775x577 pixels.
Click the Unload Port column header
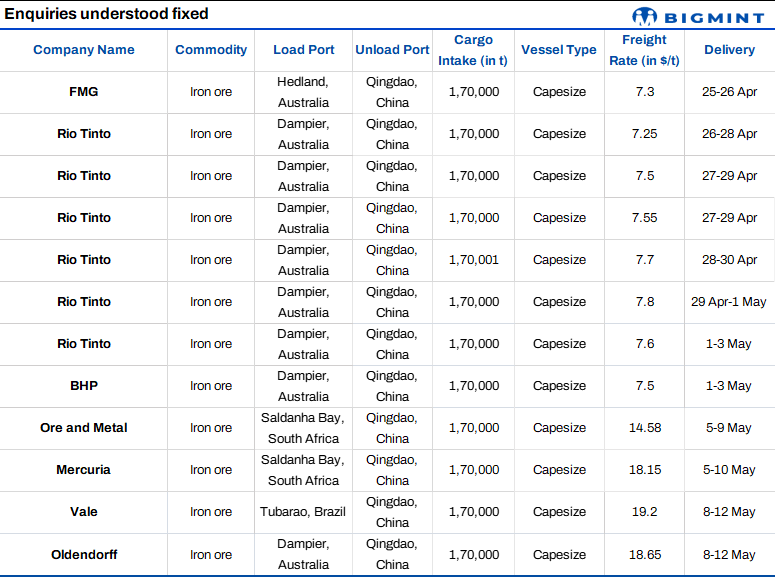tap(392, 50)
